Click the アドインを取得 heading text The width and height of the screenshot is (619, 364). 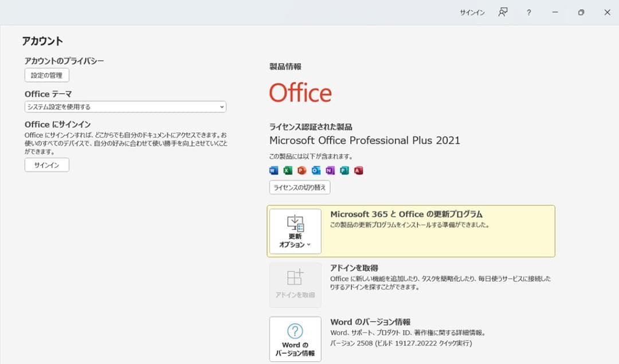point(354,268)
